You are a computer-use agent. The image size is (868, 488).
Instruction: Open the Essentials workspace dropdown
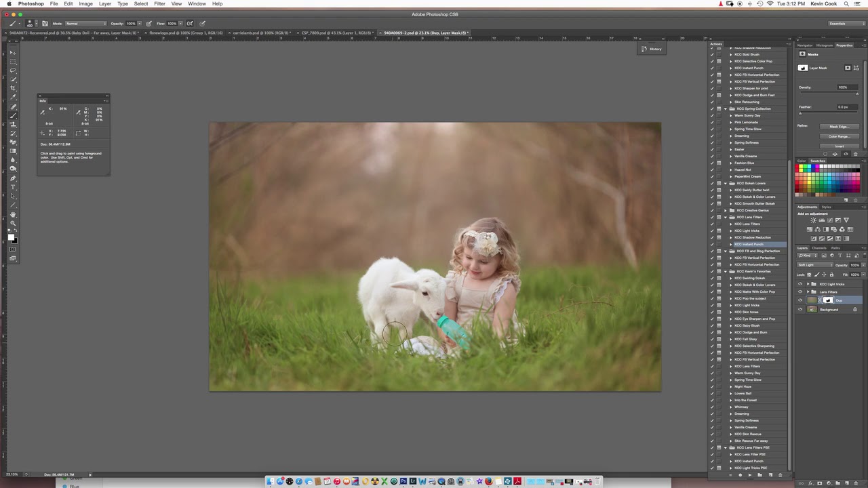point(846,24)
